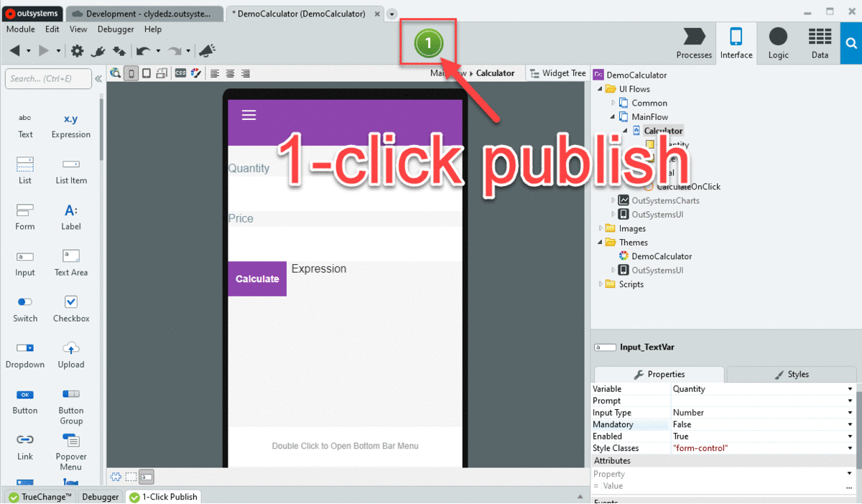Select the Expression widget in toolbox
862x504 pixels.
click(71, 126)
